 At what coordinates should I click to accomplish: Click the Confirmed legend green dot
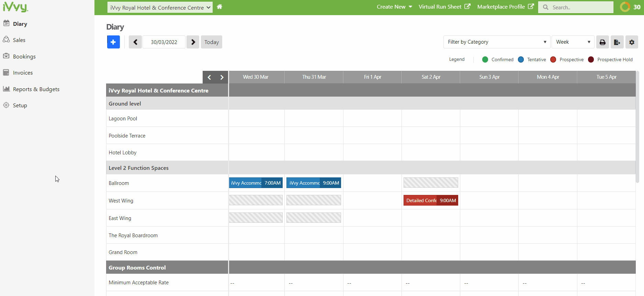485,59
